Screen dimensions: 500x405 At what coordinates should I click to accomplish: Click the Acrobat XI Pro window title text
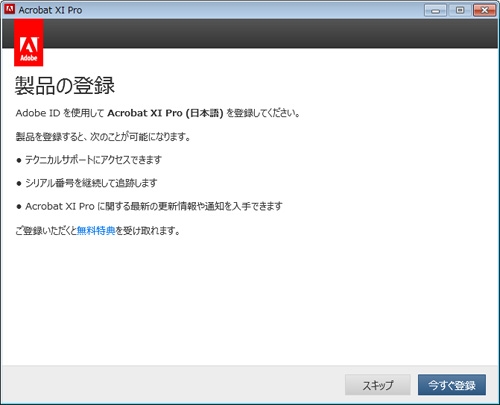[x=50, y=10]
